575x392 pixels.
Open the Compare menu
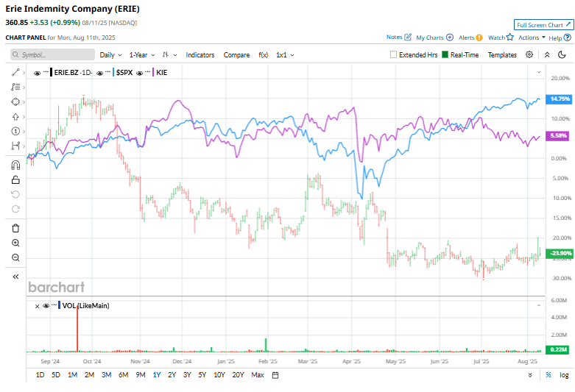[x=236, y=55]
